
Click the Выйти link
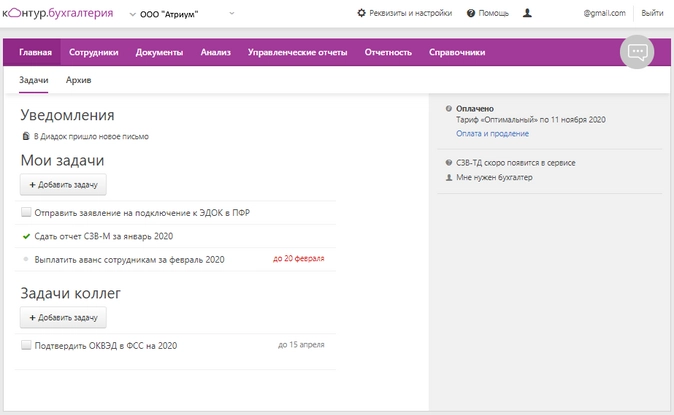pyautogui.click(x=652, y=13)
